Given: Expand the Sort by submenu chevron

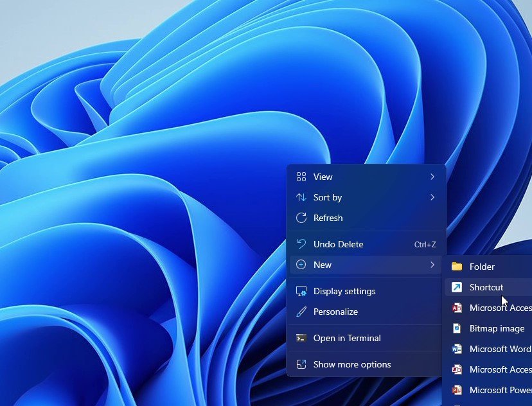Looking at the screenshot, I should pos(433,197).
